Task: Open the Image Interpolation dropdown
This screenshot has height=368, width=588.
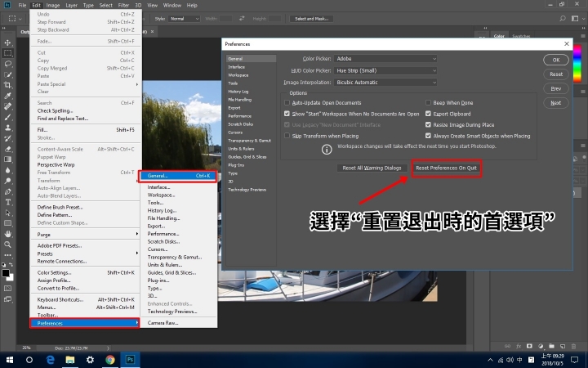Action: 385,83
